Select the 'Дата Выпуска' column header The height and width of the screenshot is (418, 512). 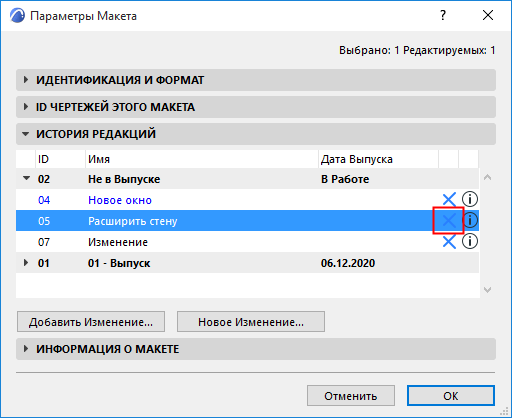[x=378, y=159]
